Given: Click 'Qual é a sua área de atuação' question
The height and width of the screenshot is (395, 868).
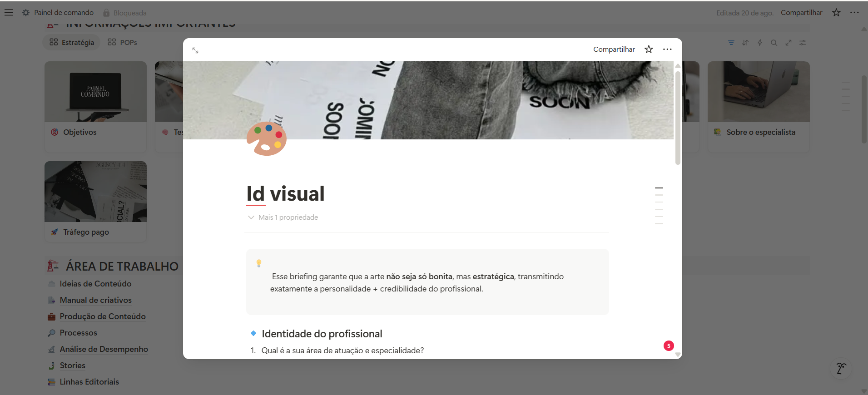Looking at the screenshot, I should pyautogui.click(x=342, y=351).
